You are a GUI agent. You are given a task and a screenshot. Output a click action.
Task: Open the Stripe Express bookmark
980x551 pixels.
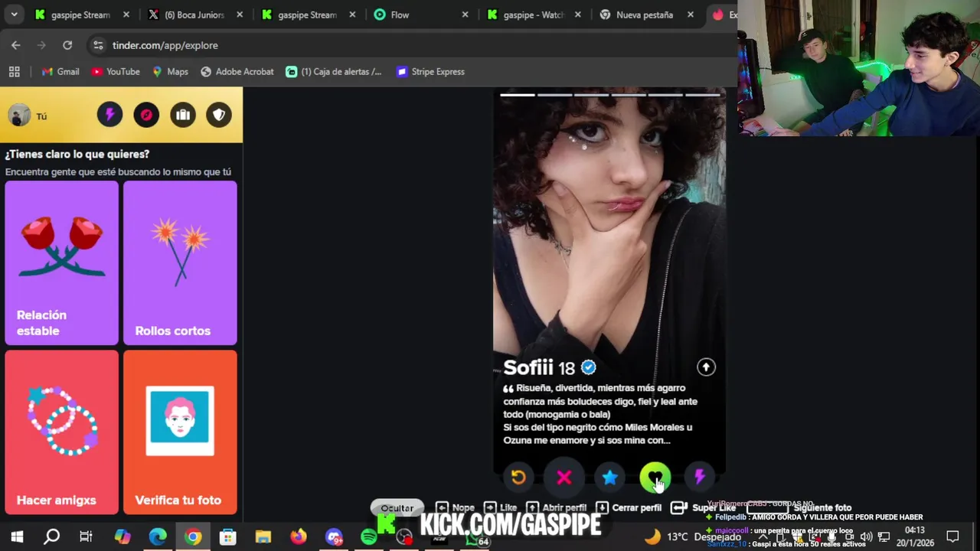430,71
